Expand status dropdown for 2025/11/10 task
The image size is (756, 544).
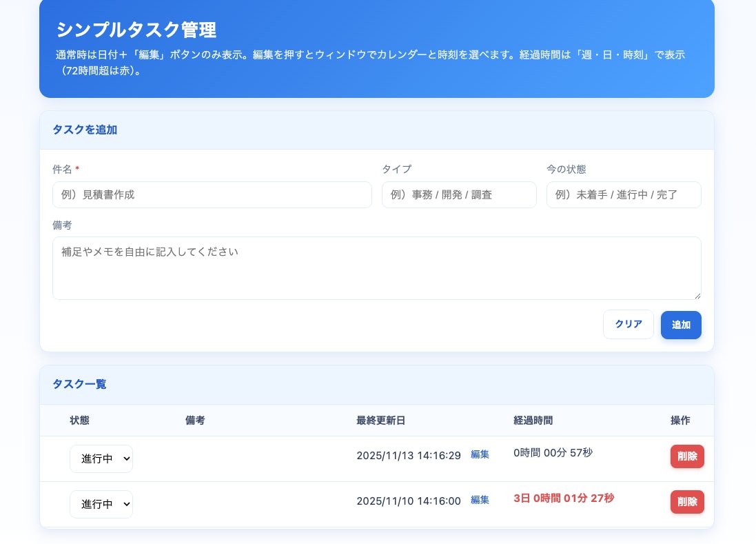point(101,505)
